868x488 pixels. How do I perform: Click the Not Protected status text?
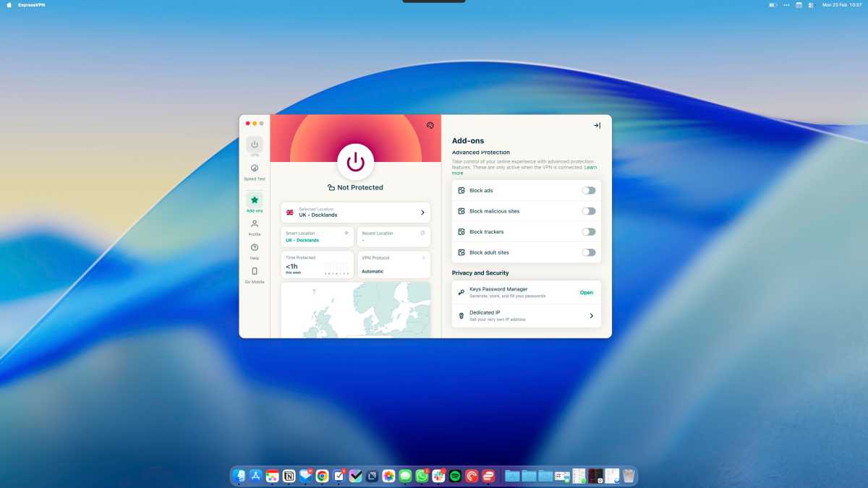[x=360, y=187]
